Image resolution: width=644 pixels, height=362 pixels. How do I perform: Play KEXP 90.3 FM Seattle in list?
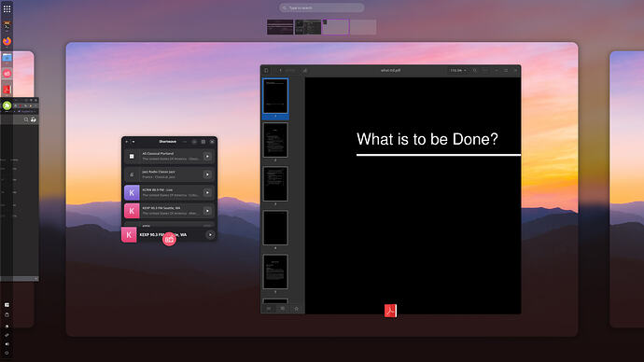click(x=207, y=211)
